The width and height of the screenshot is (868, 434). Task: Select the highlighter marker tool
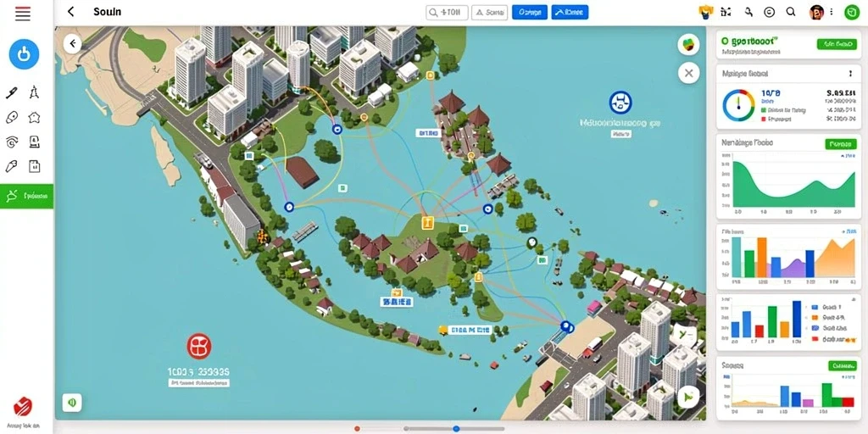[12, 166]
